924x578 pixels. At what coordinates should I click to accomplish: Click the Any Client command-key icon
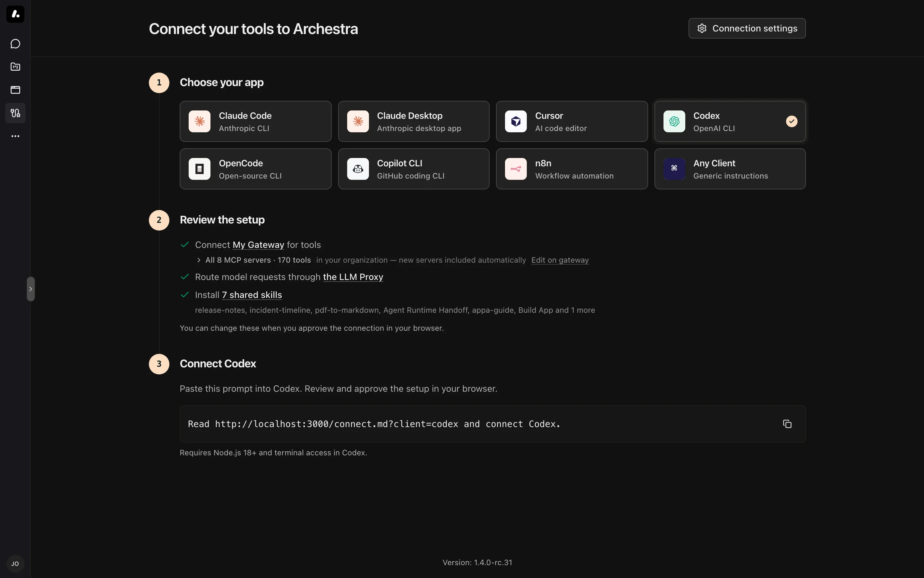click(x=674, y=169)
